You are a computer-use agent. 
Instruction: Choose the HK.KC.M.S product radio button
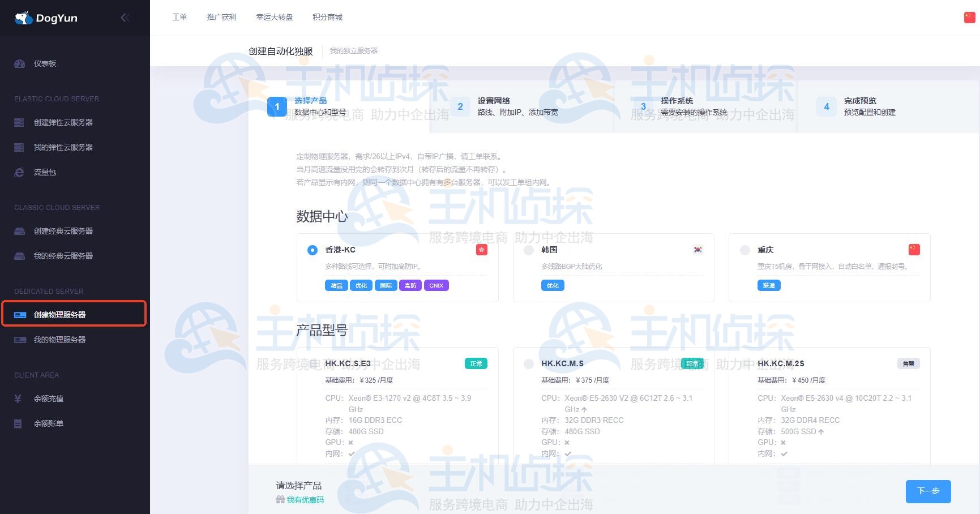tap(529, 364)
